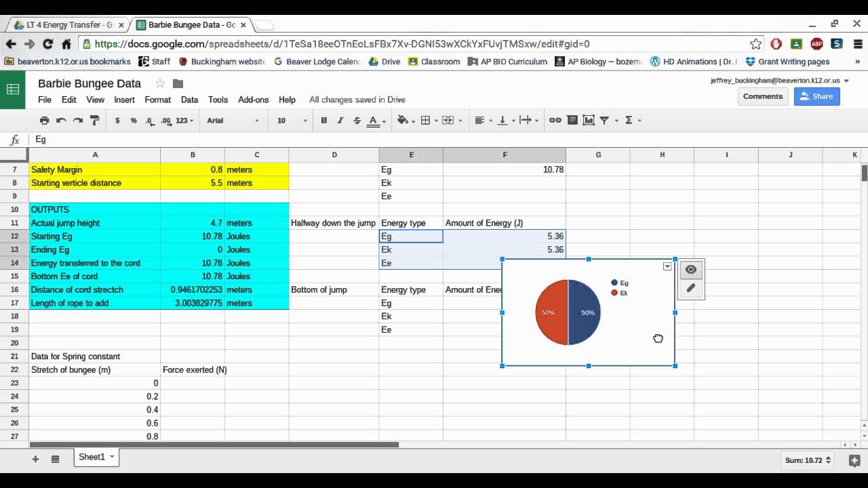This screenshot has width=868, height=488.
Task: Open the Insert menu
Action: click(x=124, y=100)
